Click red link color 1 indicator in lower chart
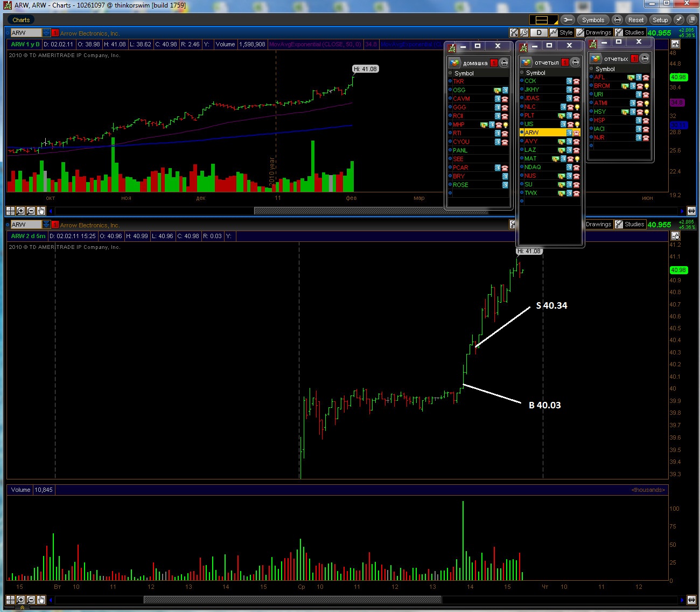This screenshot has width=700, height=612. [x=55, y=225]
